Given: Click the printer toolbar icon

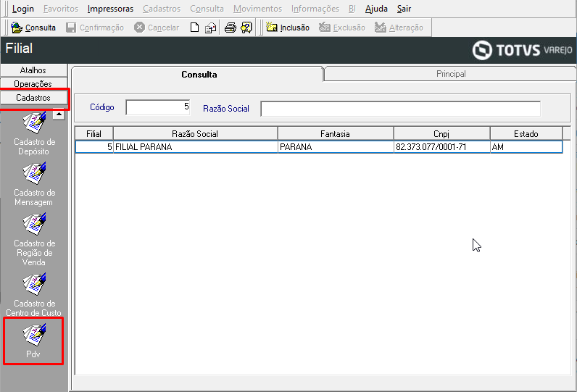Looking at the screenshot, I should tap(231, 28).
